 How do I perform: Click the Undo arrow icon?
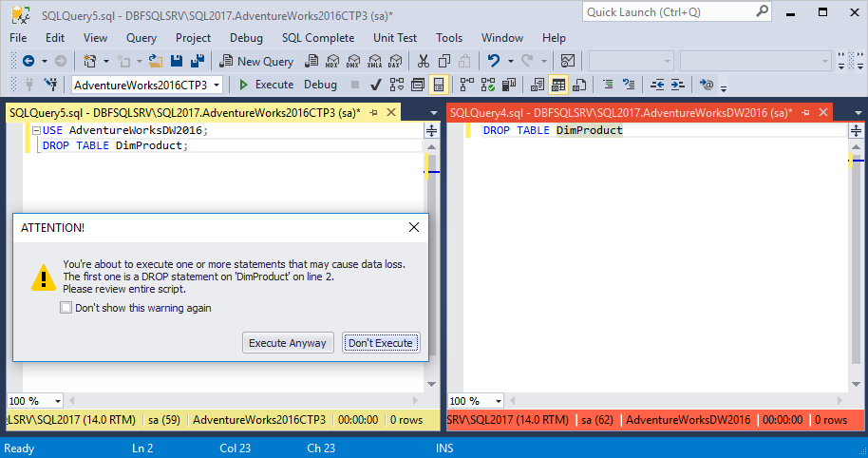[494, 61]
